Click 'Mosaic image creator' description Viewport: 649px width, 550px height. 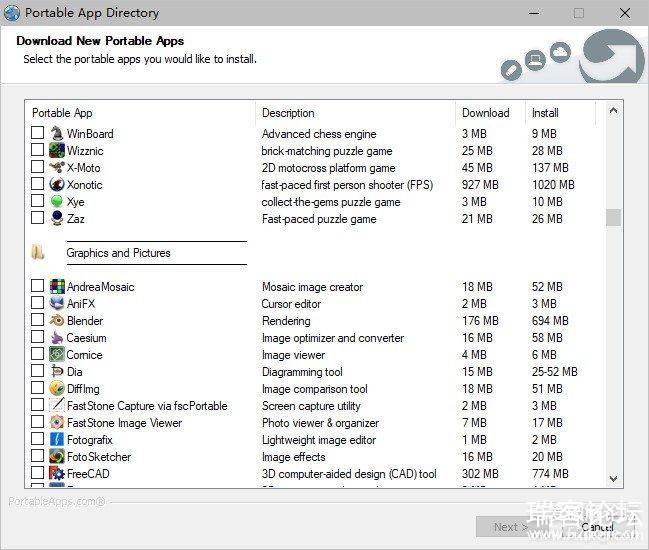[312, 287]
